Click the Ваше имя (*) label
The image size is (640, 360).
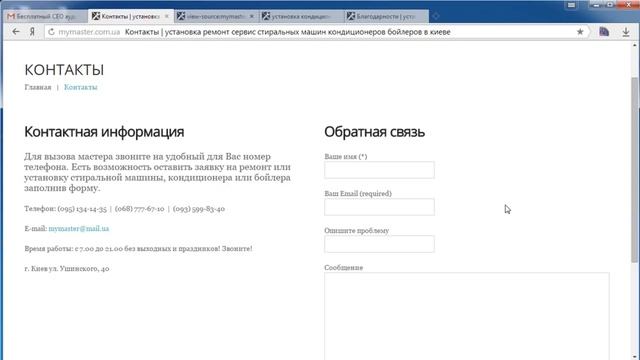coord(346,156)
